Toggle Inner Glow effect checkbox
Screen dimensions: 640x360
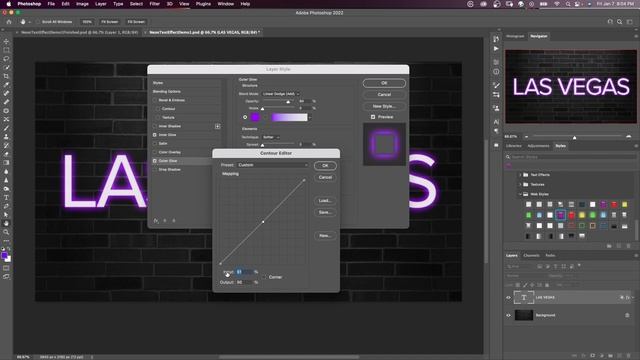(155, 135)
